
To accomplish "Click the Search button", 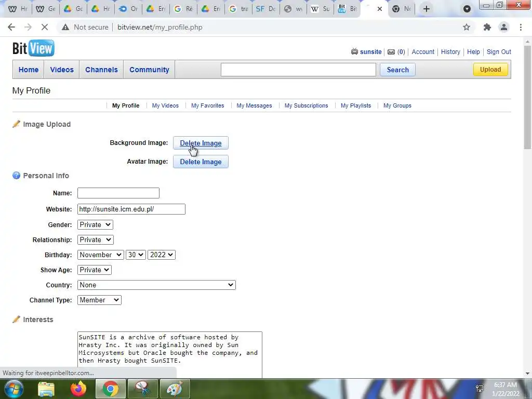I will 397,70.
